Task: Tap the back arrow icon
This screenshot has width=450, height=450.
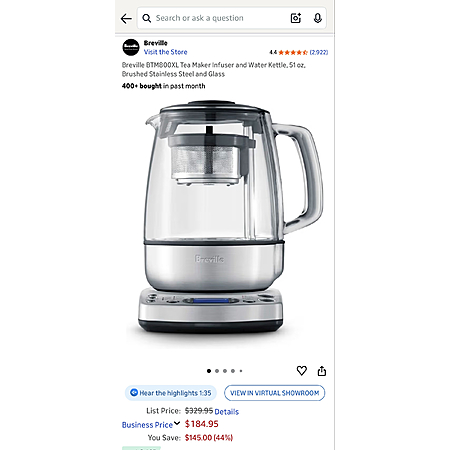Action: [126, 18]
